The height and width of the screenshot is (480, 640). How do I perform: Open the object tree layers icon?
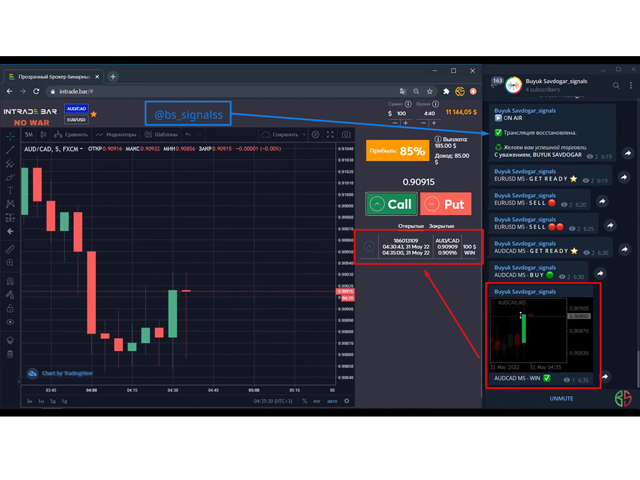pos(10,340)
